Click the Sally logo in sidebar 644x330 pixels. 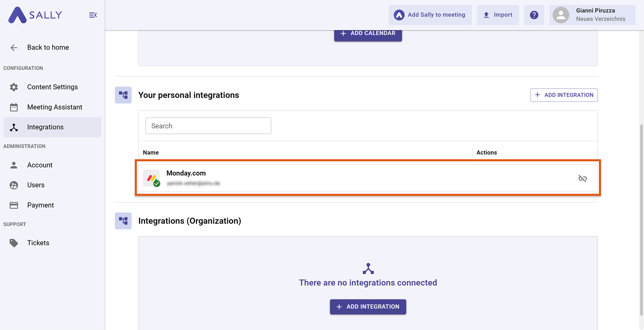pos(35,15)
